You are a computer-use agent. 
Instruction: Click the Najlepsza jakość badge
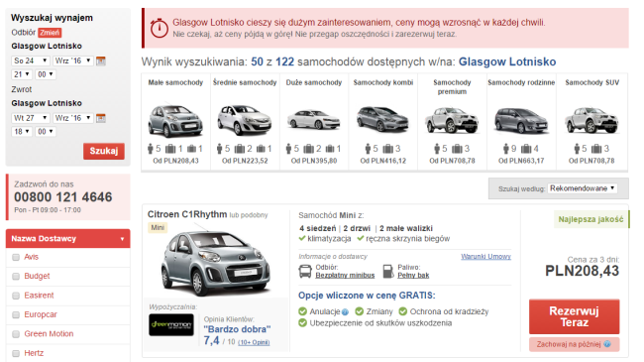[591, 219]
